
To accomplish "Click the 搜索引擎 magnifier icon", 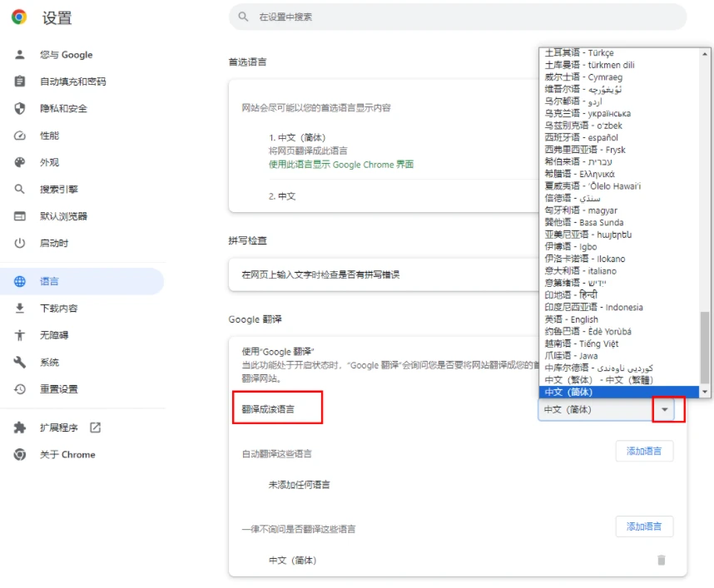I will pyautogui.click(x=20, y=189).
